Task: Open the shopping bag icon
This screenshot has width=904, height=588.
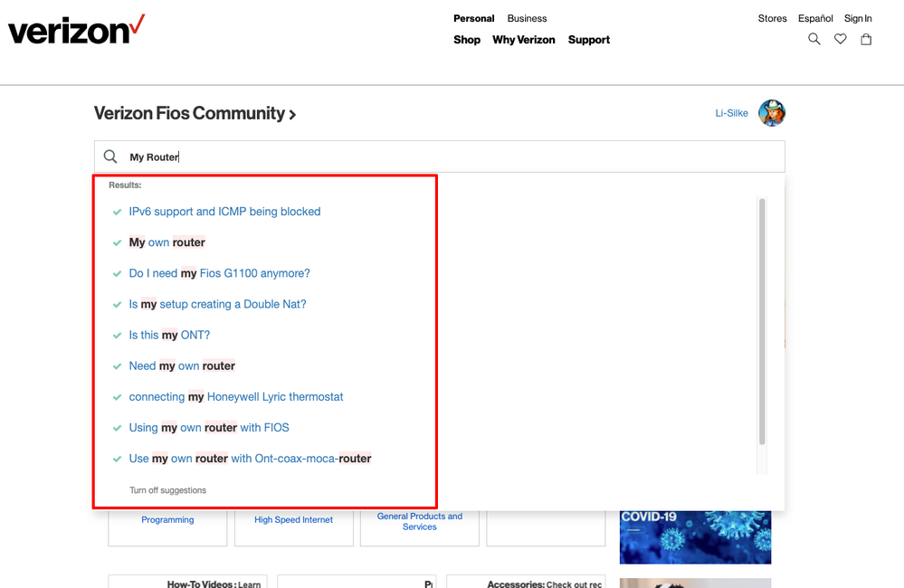Action: [866, 39]
